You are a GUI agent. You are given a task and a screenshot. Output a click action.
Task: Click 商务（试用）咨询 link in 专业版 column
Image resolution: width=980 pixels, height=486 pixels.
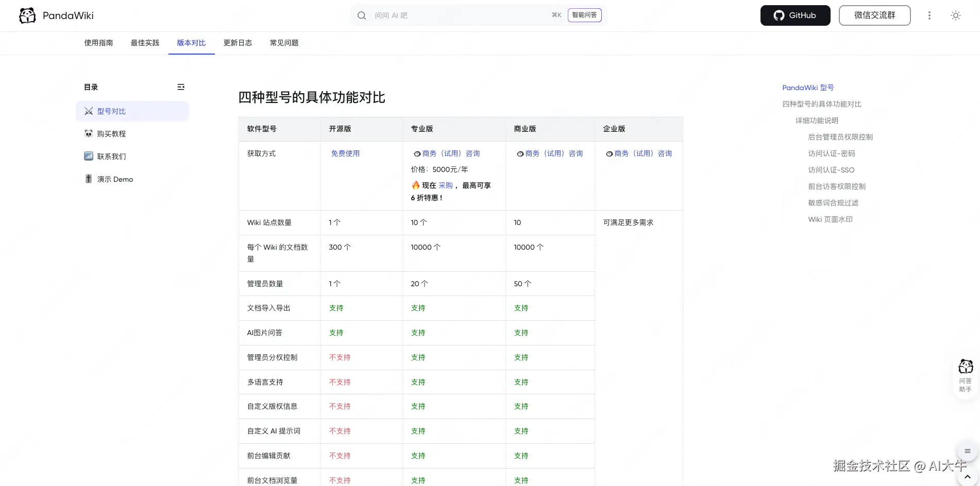point(447,153)
